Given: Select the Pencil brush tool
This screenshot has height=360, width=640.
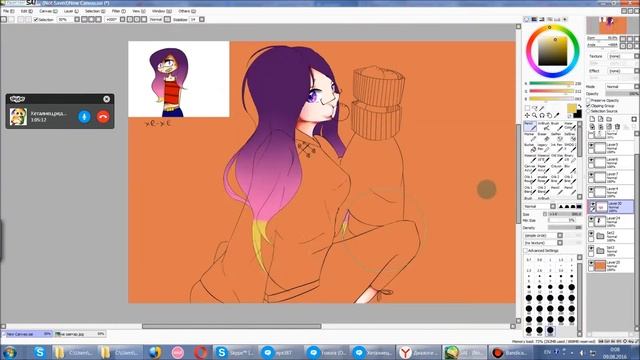Looking at the screenshot, I should [530, 126].
